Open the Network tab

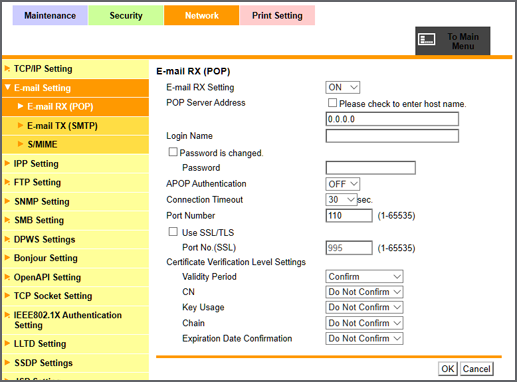coord(202,15)
